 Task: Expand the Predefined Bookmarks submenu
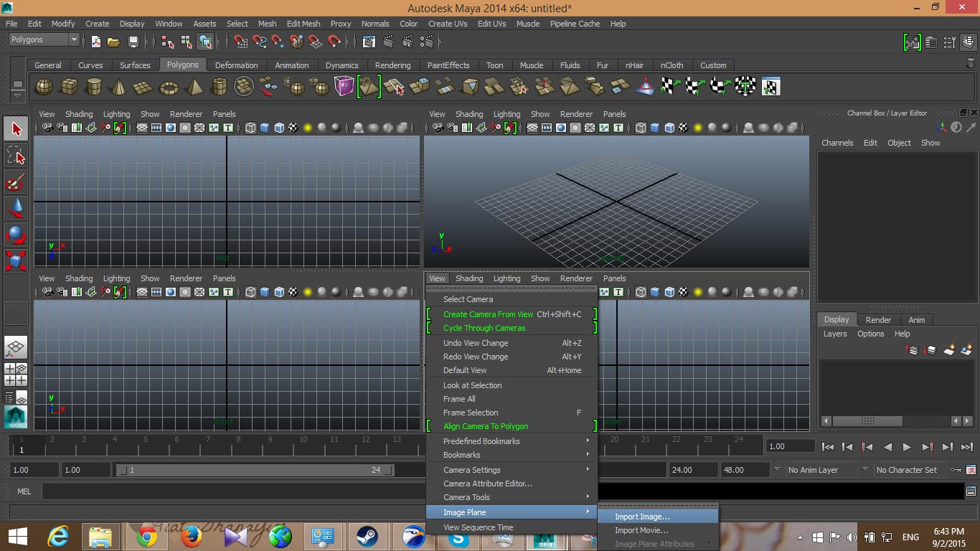pos(512,441)
